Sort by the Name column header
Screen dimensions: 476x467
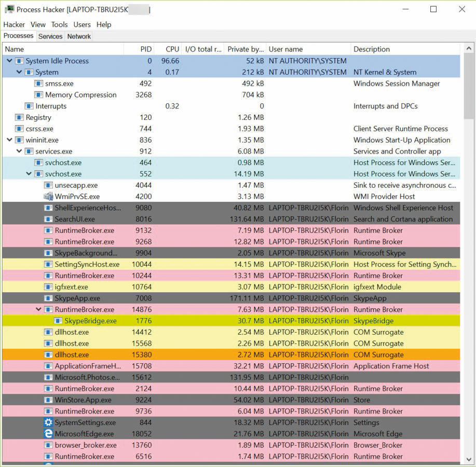click(x=63, y=49)
